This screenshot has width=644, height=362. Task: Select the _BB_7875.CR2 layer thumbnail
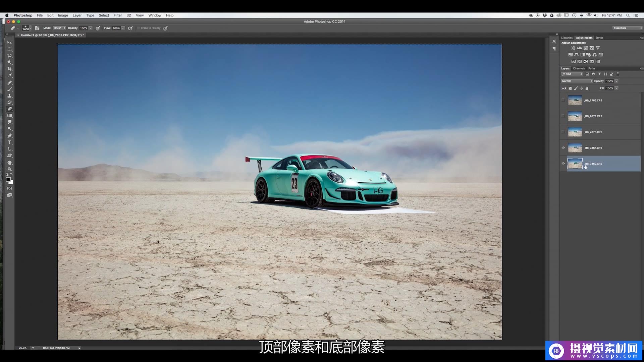[575, 132]
